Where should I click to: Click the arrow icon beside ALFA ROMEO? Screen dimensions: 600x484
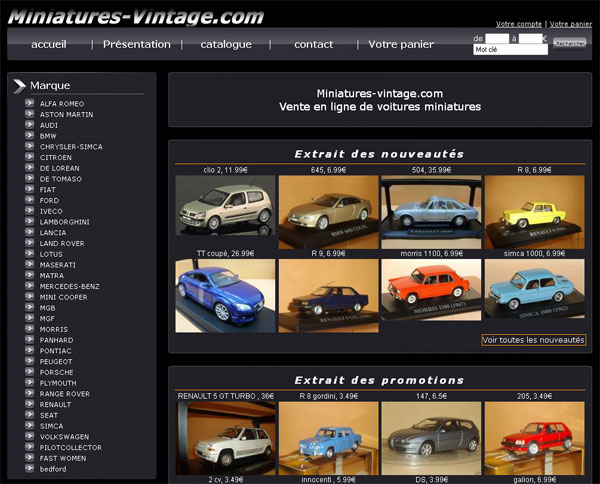(x=30, y=104)
